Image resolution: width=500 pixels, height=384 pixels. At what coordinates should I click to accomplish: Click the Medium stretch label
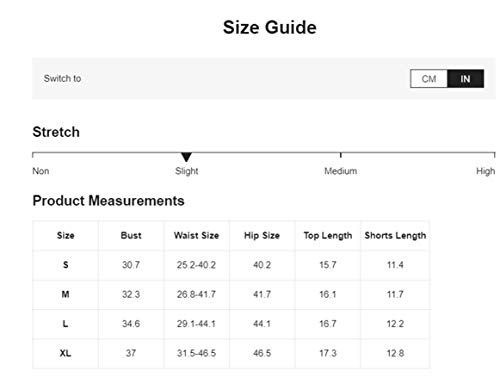click(x=341, y=171)
